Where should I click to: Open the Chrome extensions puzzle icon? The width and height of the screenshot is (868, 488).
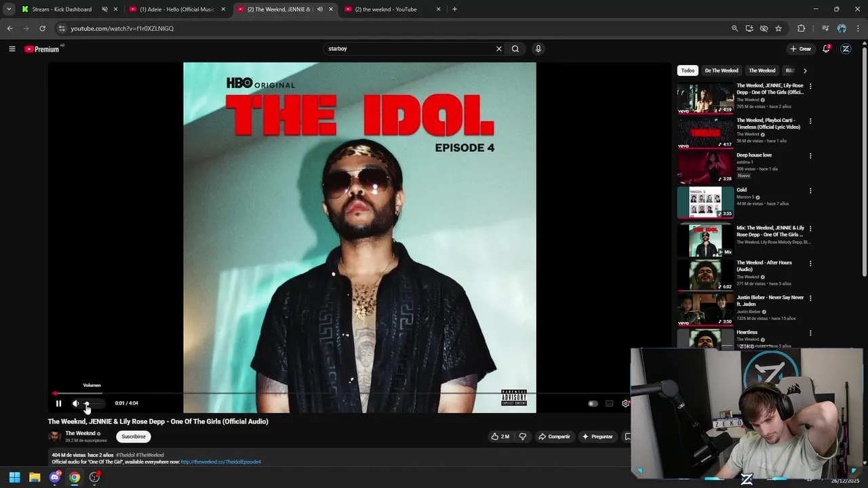(801, 28)
